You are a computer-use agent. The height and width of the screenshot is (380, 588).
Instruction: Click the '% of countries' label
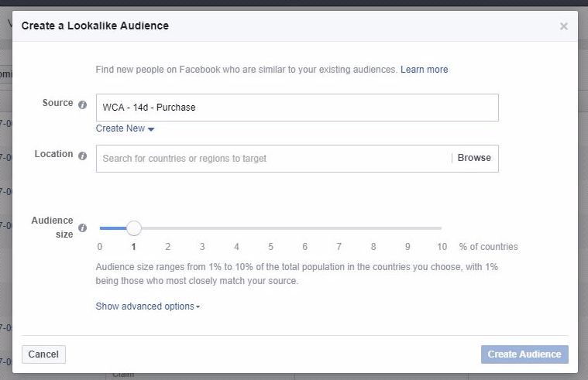(x=488, y=247)
